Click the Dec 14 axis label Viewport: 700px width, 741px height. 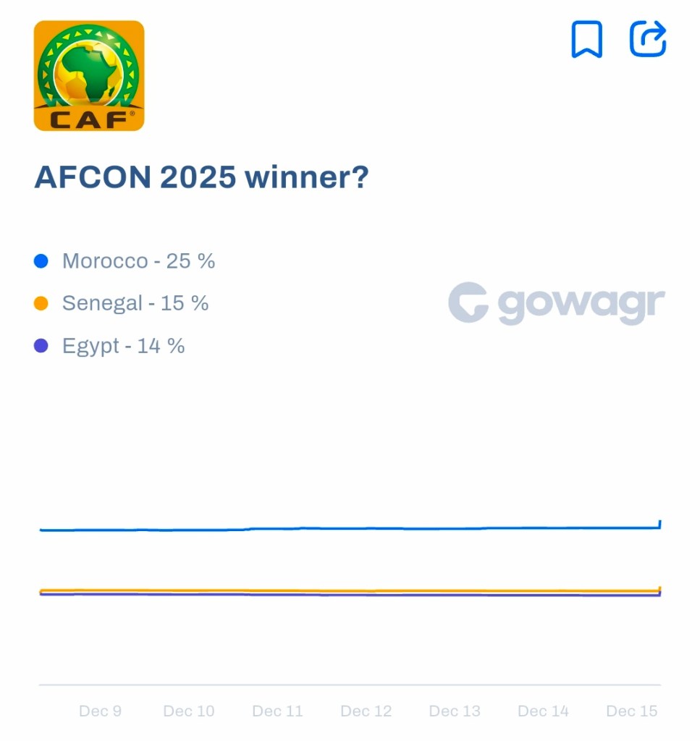pos(544,711)
